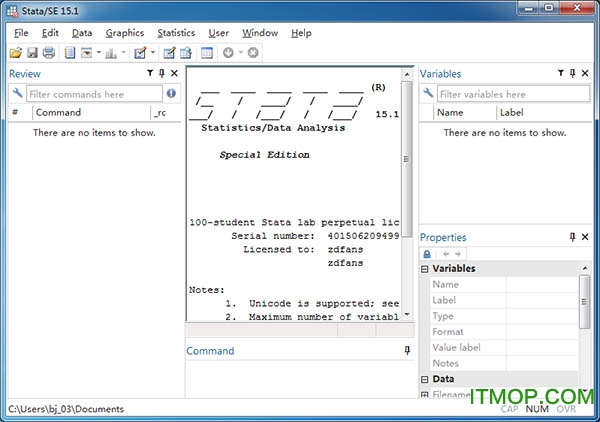This screenshot has width=600, height=422.
Task: Click the Label column header in Variables
Action: point(544,112)
